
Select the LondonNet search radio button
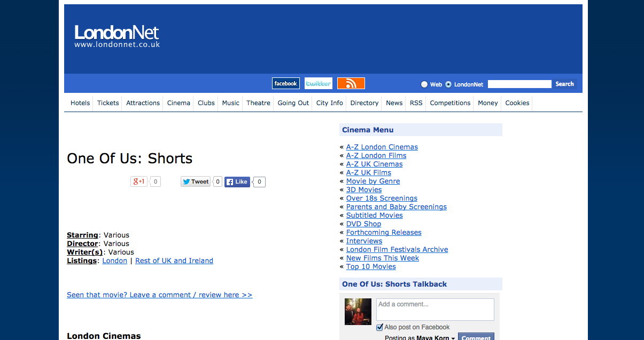point(448,84)
